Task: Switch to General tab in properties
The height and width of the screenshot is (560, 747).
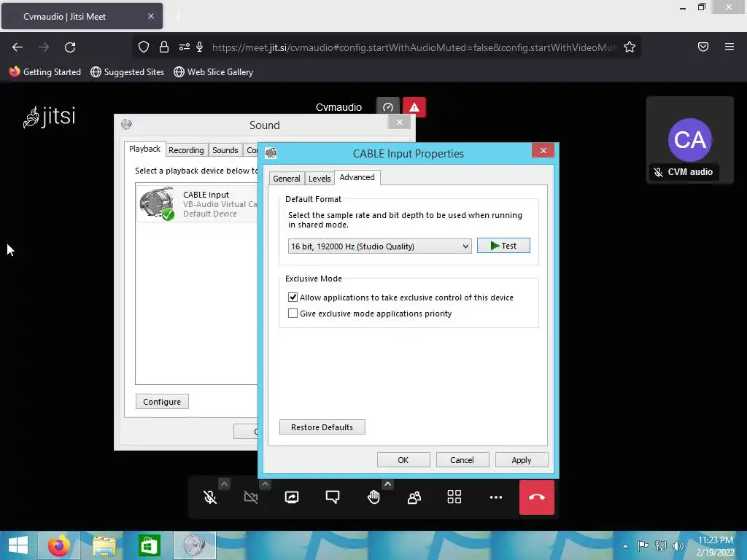Action: pos(286,179)
